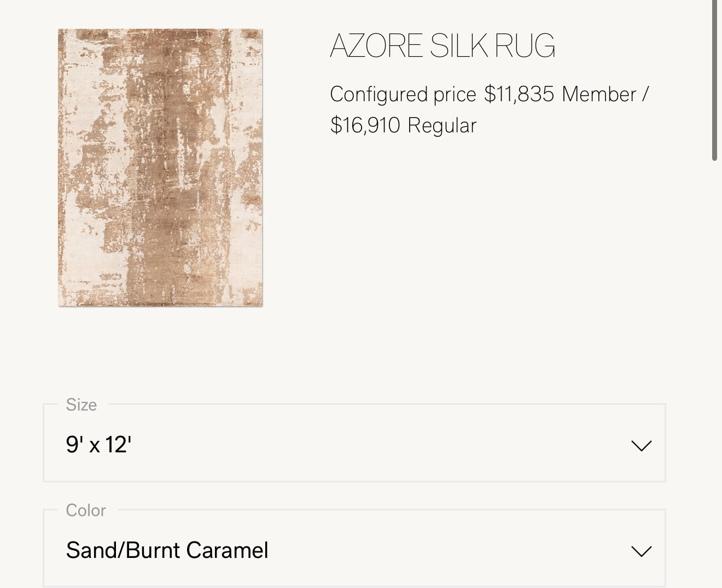
Task: Click the $16,910 Regular price
Action: point(365,125)
